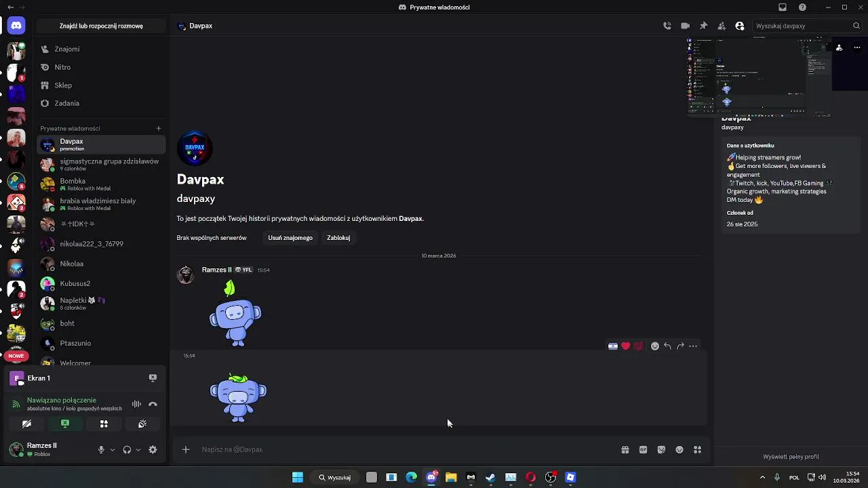Open sigmastyczna grupa zdzisławów group chat

pyautogui.click(x=101, y=164)
